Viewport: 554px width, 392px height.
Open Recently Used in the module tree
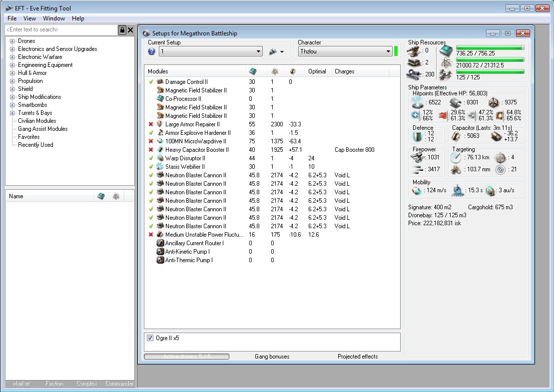tap(35, 145)
